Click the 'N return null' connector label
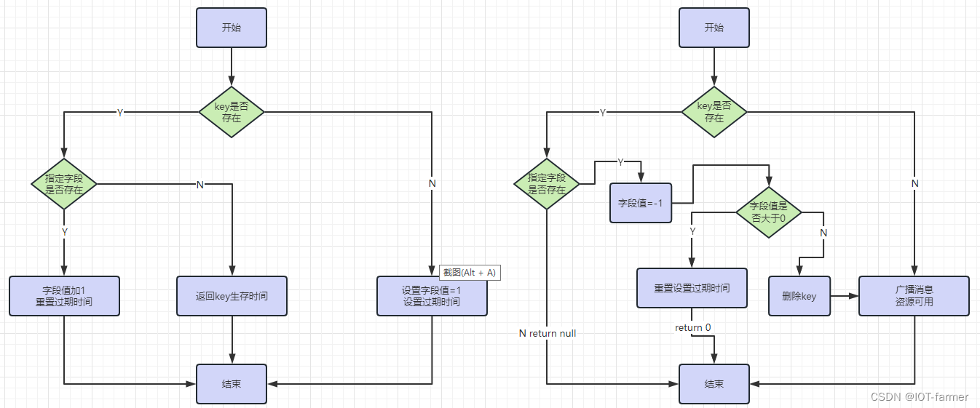Image resolution: width=980 pixels, height=408 pixels. pyautogui.click(x=547, y=333)
